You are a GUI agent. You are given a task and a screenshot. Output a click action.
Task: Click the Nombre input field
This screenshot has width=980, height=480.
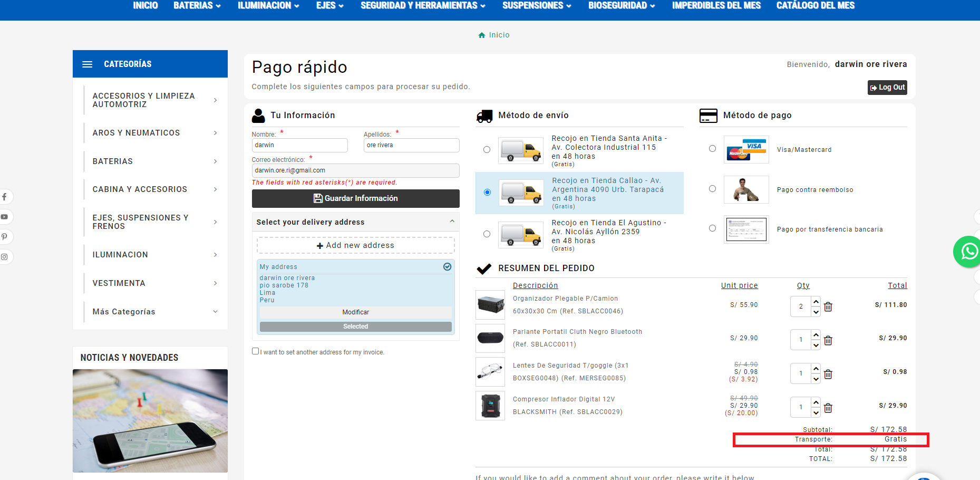click(300, 145)
